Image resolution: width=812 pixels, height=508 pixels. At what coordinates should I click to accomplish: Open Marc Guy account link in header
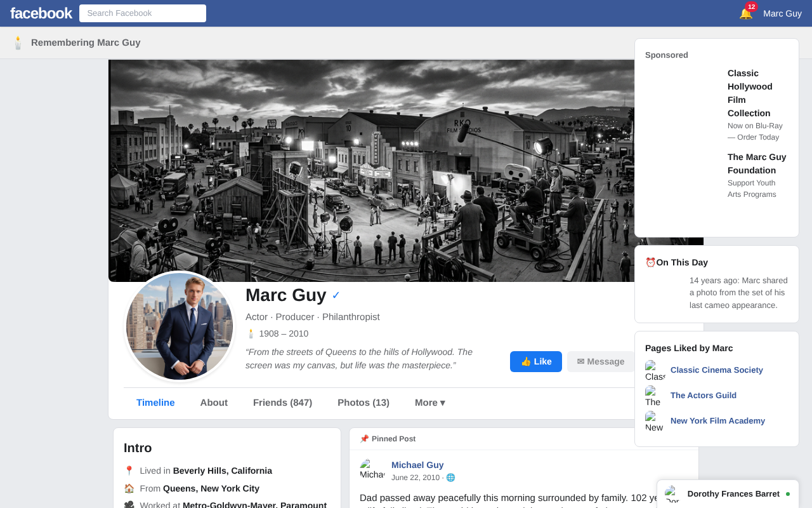pyautogui.click(x=782, y=13)
